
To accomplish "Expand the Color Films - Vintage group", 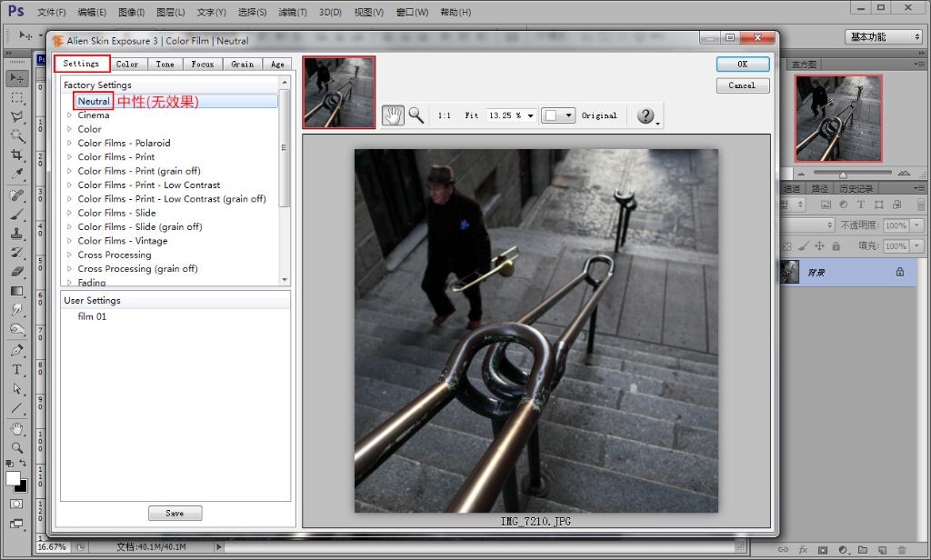I will coord(69,241).
